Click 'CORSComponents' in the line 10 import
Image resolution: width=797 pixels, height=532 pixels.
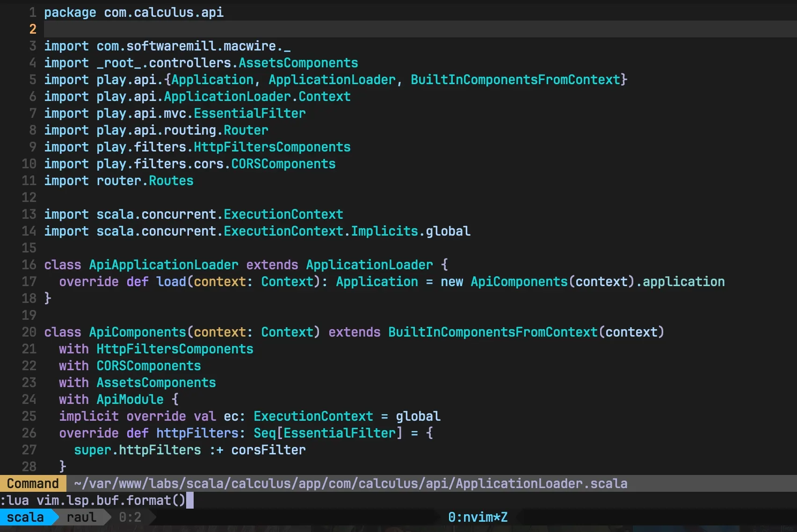283,164
